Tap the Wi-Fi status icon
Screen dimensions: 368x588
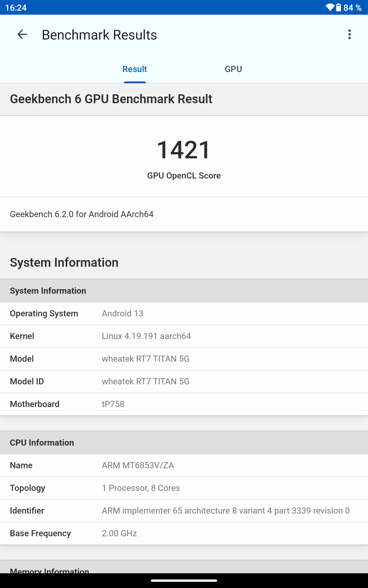330,7
